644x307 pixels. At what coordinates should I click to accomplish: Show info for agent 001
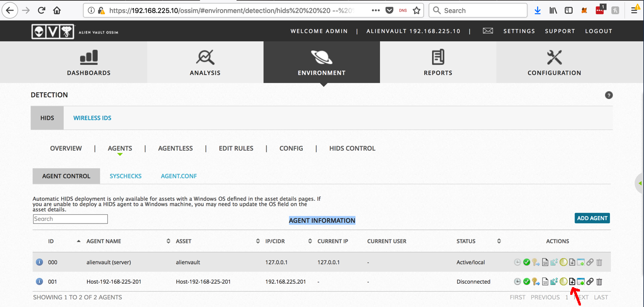(x=40, y=281)
